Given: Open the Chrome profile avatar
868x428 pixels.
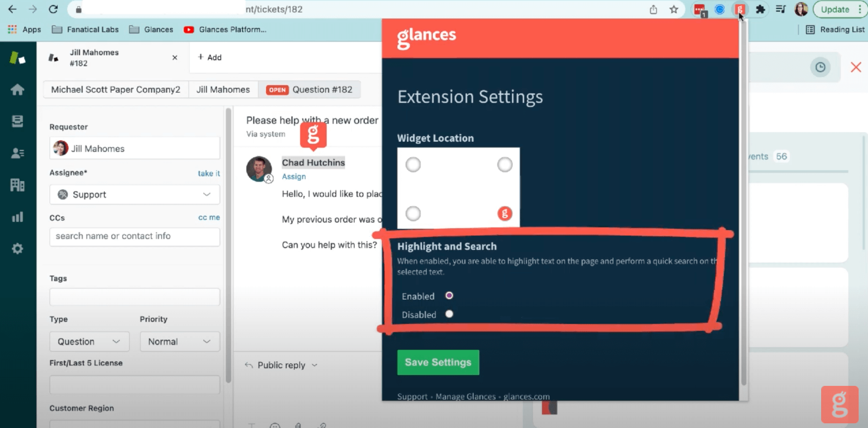Looking at the screenshot, I should click(801, 9).
